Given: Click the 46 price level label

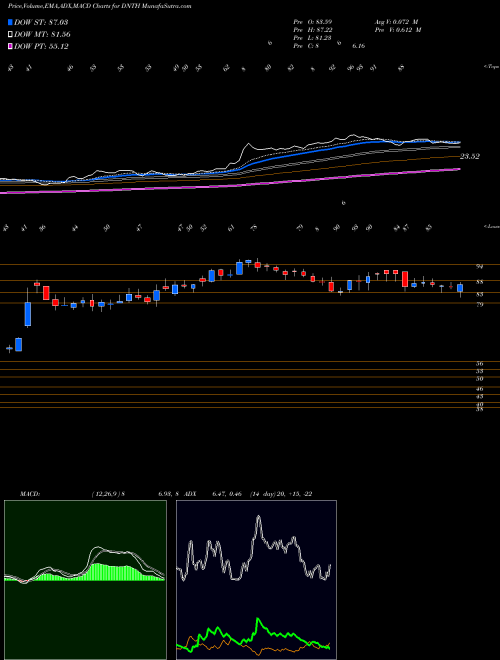Looking at the screenshot, I should [x=479, y=389].
